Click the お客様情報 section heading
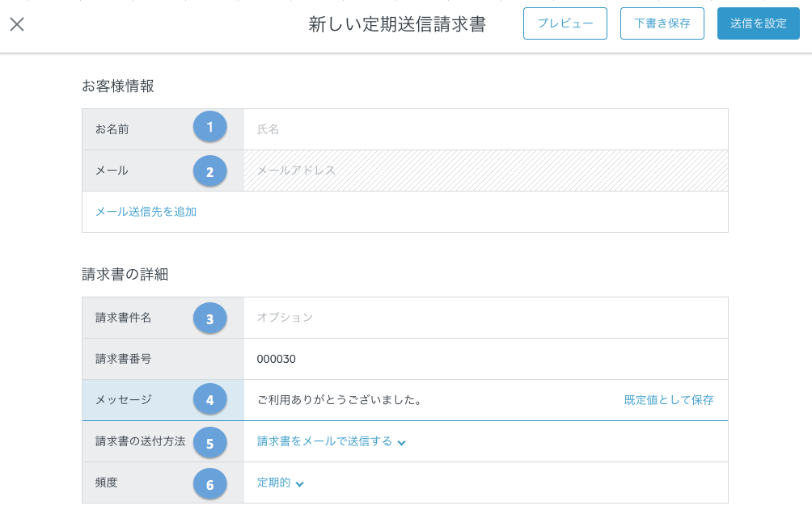This screenshot has height=531, width=812. point(118,86)
